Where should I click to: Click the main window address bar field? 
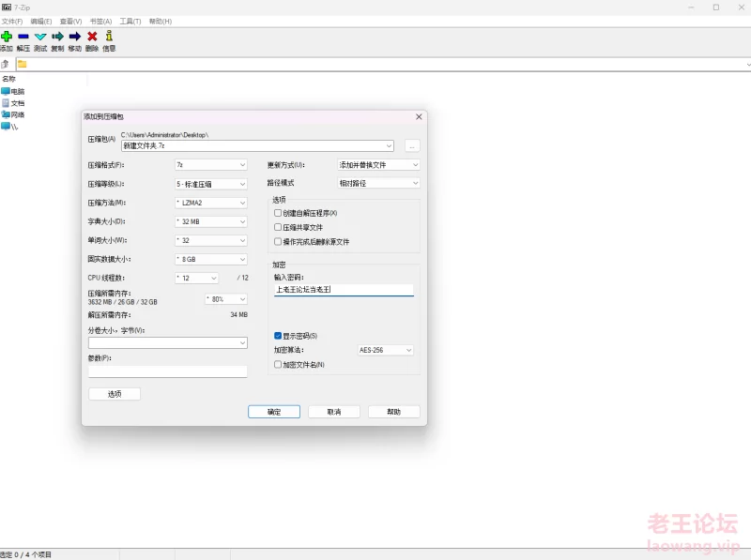[383, 65]
